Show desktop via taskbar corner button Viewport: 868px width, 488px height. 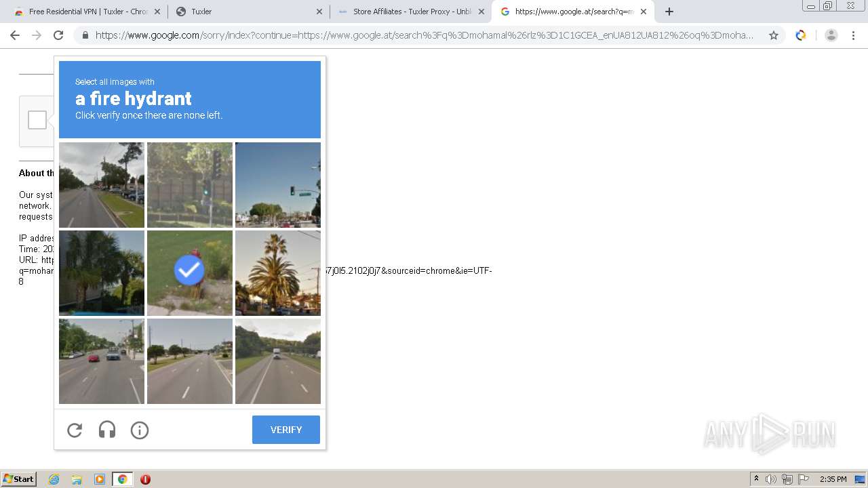(x=860, y=479)
